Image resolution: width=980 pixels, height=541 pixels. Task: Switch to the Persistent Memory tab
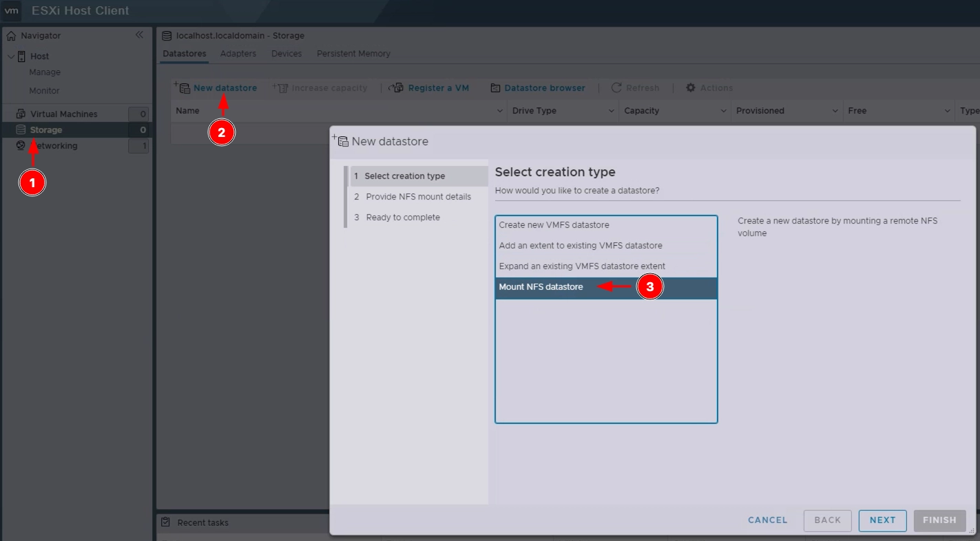(353, 54)
